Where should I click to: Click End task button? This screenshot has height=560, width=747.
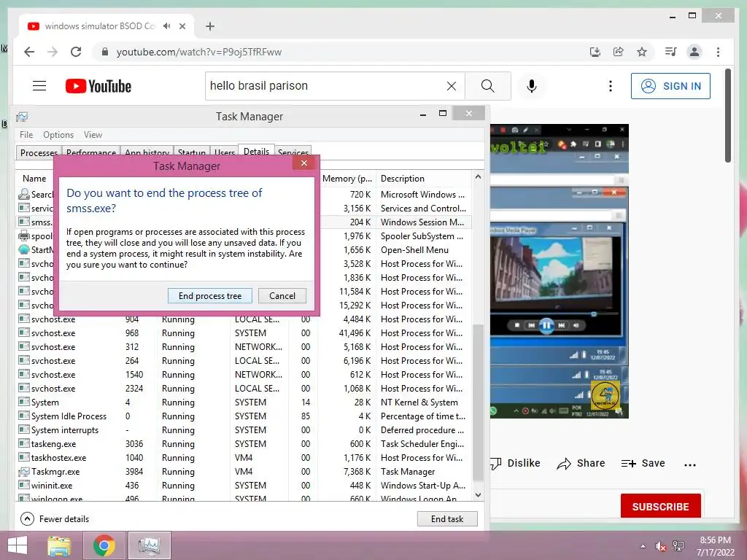tap(447, 518)
